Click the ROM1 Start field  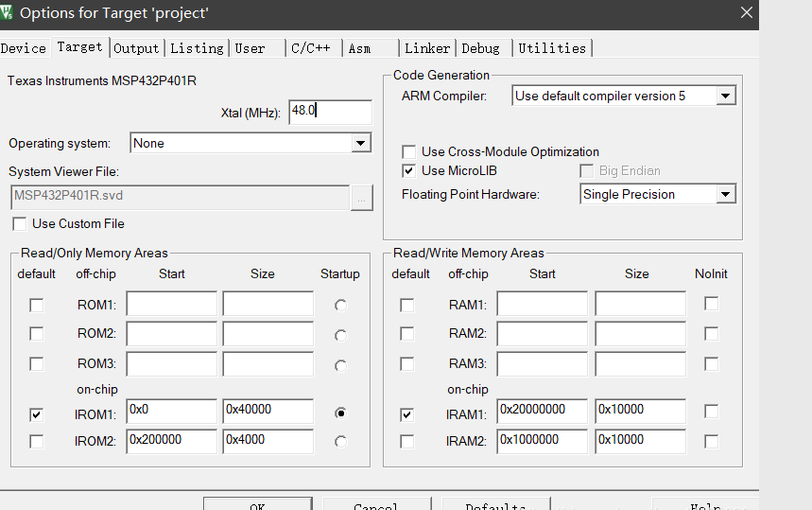pyautogui.click(x=171, y=303)
